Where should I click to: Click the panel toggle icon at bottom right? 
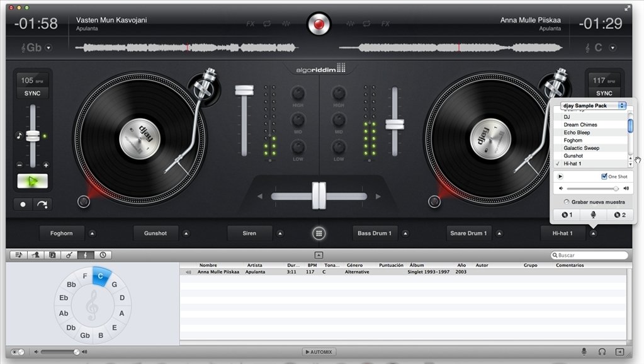click(620, 351)
